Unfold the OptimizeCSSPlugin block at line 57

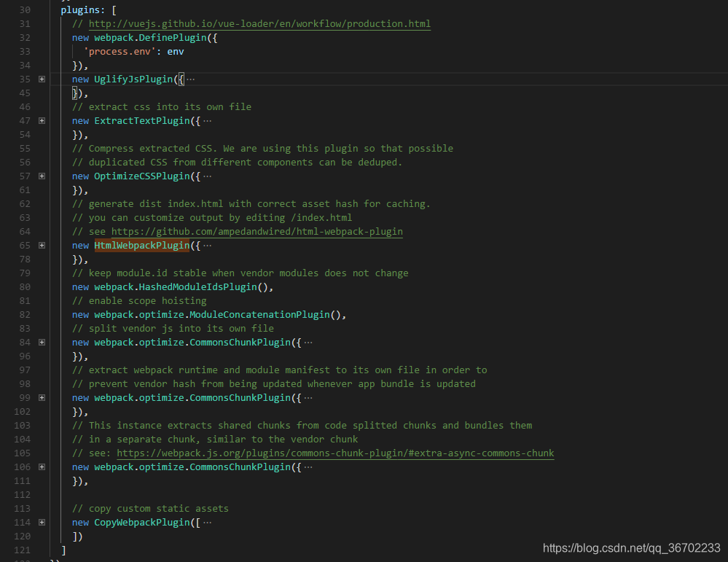[x=42, y=176]
